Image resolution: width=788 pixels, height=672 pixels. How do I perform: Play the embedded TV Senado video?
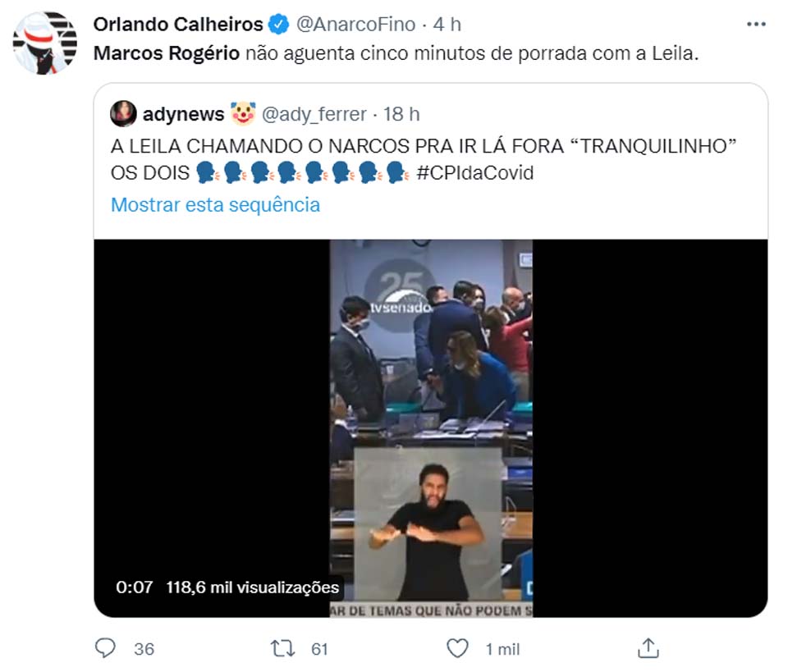click(x=431, y=428)
